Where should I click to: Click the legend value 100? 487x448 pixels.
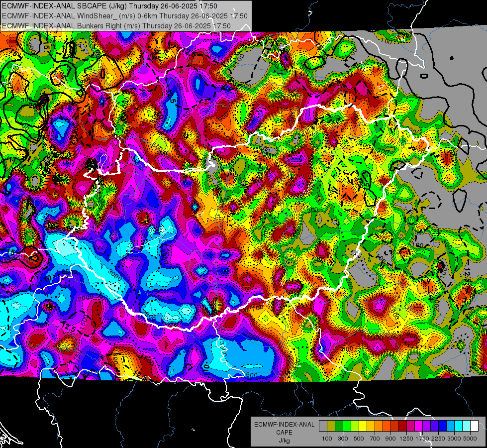click(327, 439)
